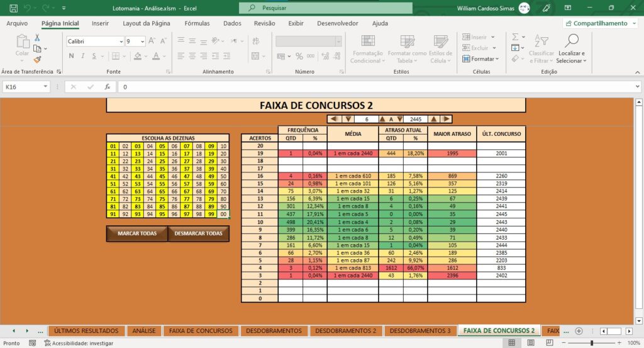This screenshot has width=644, height=348.
Task: Click the down arrow left of concurso 6
Action: [x=348, y=119]
